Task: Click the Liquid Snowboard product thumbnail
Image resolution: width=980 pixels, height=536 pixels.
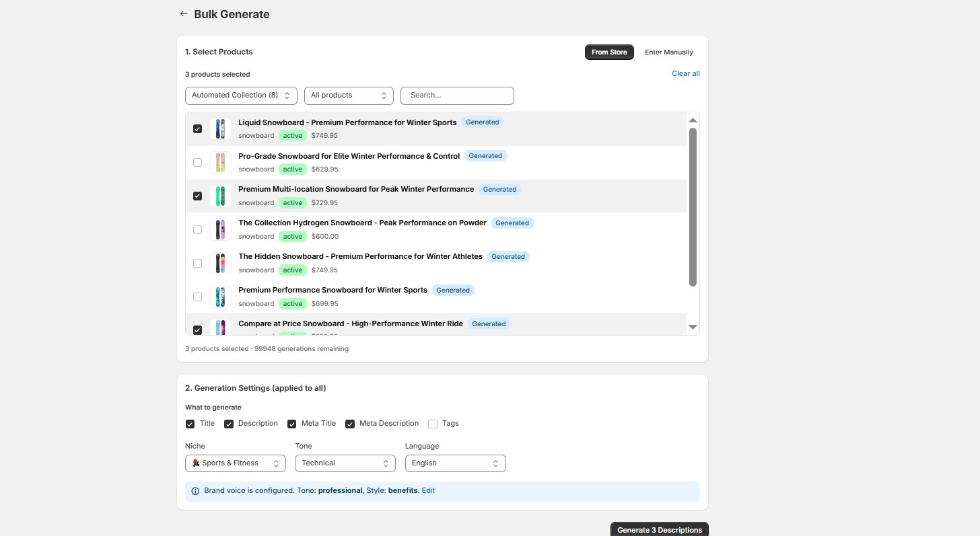Action: coord(220,129)
